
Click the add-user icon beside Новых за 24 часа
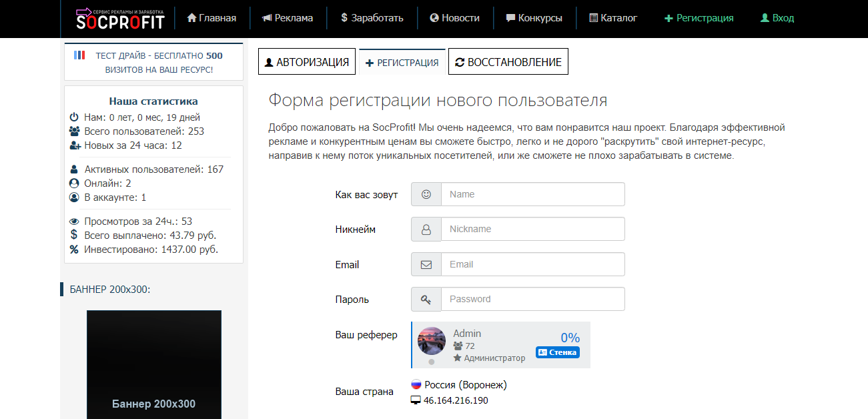(x=75, y=145)
